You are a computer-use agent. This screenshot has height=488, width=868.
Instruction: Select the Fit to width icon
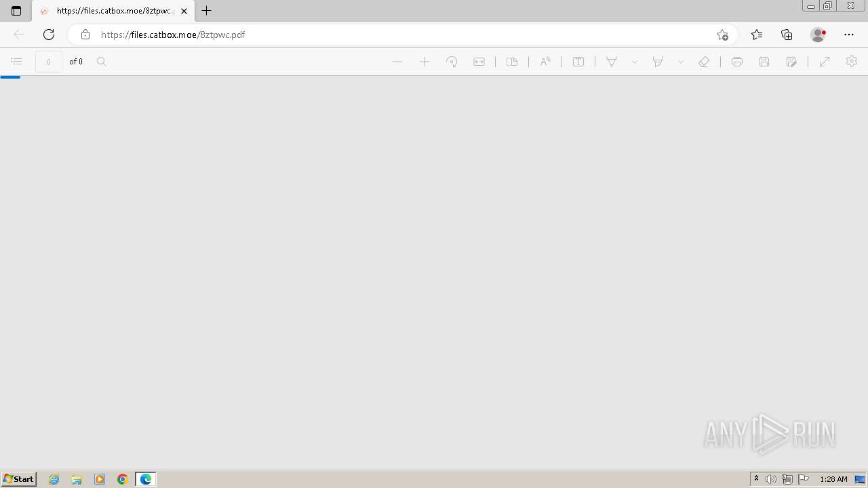pyautogui.click(x=479, y=62)
